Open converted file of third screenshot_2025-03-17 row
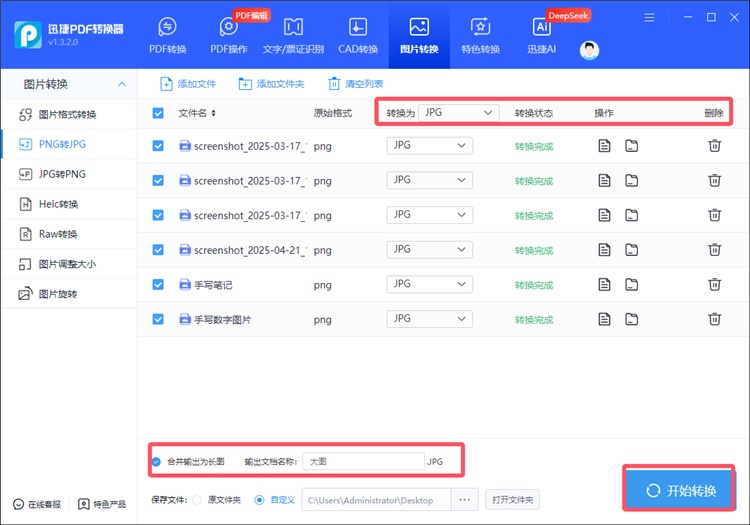 (x=605, y=215)
